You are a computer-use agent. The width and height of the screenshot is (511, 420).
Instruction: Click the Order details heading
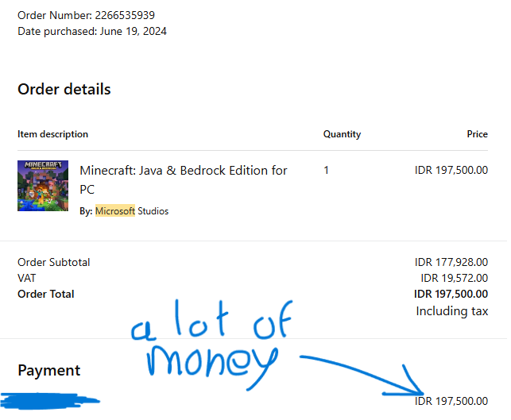coord(64,89)
